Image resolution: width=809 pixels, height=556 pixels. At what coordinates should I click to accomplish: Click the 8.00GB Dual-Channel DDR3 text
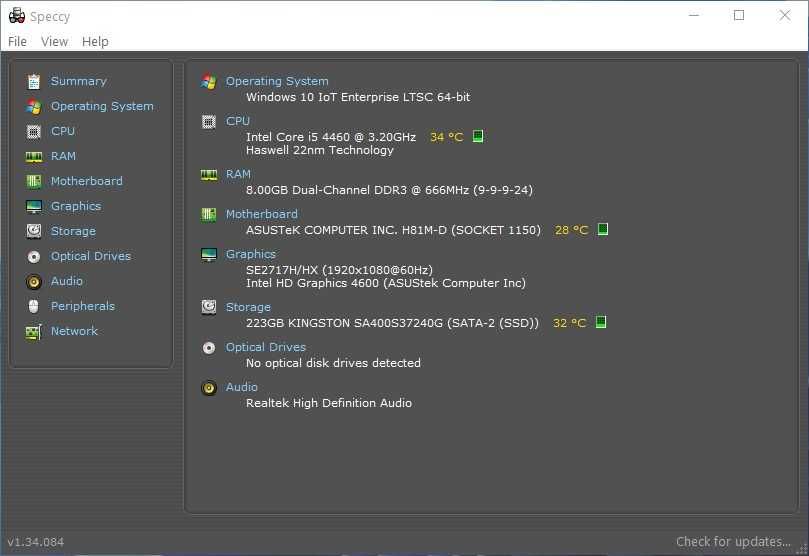[x=390, y=190]
